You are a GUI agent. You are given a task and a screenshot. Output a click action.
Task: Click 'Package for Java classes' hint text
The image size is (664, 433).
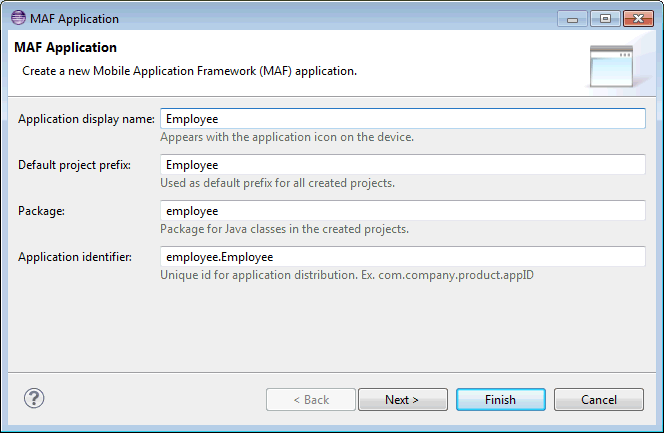[284, 229]
